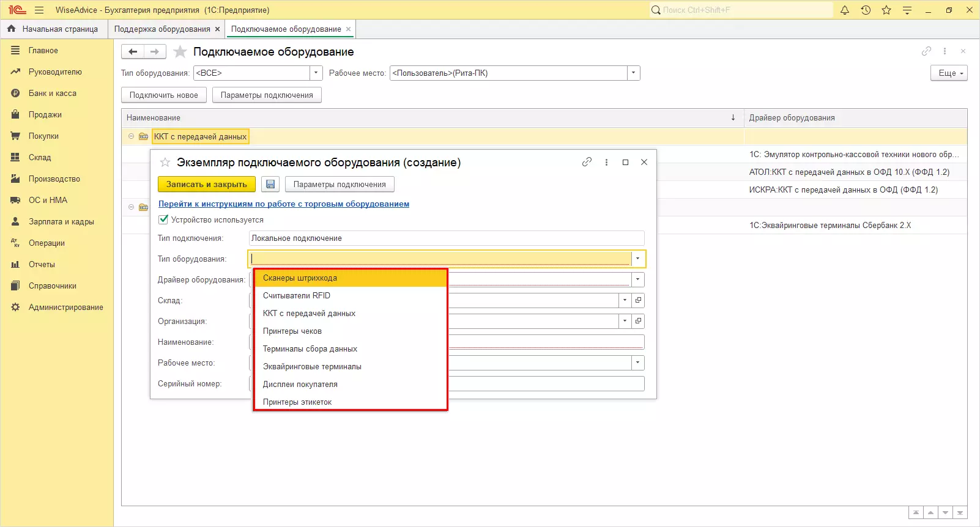980x527 pixels.
Task: Open the 1C main menu hamburger icon
Action: [39, 10]
